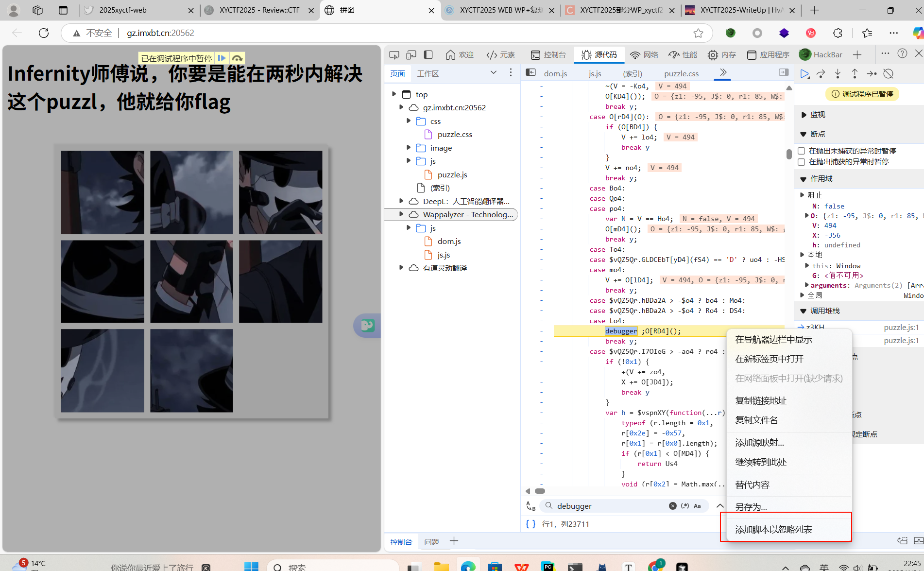Bookmark this page with star icon
Image resolution: width=924 pixels, height=571 pixels.
pos(698,33)
